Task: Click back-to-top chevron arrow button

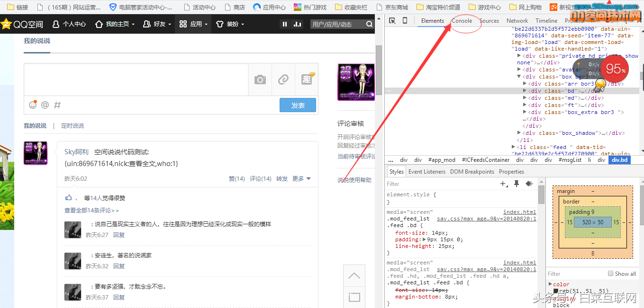Action: [354, 276]
